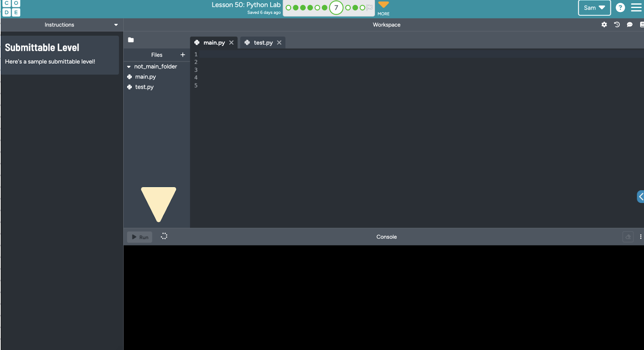The height and width of the screenshot is (350, 644).
Task: Open test.py in the file list
Action: coord(144,87)
